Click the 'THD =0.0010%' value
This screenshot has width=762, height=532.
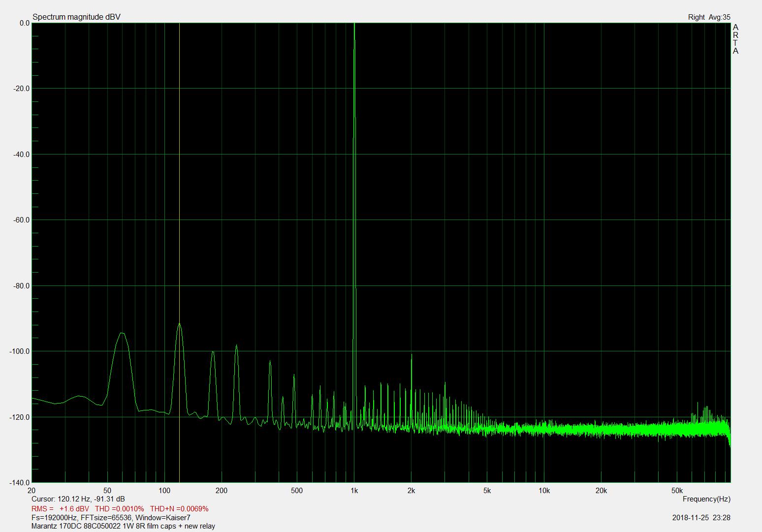pos(120,508)
